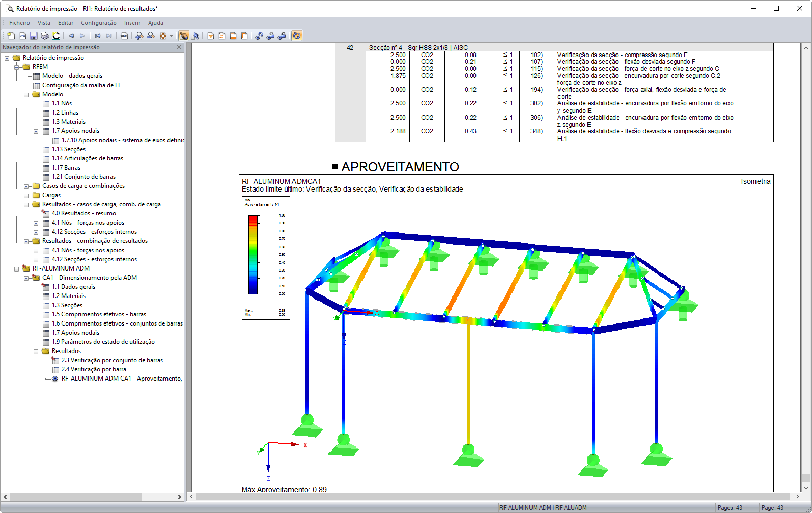Jump to the first page icon
The height and width of the screenshot is (513, 812).
(98, 36)
